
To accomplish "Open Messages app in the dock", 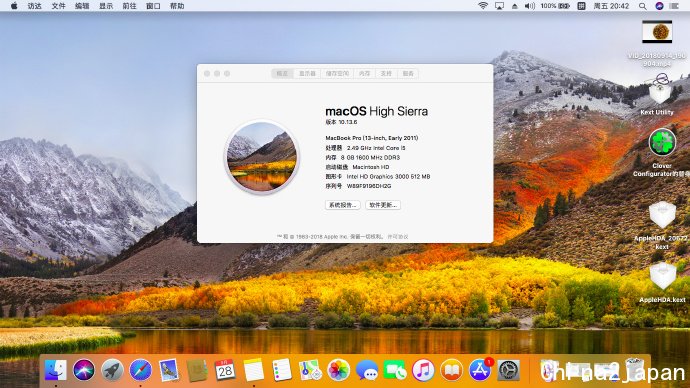I will pos(367,370).
